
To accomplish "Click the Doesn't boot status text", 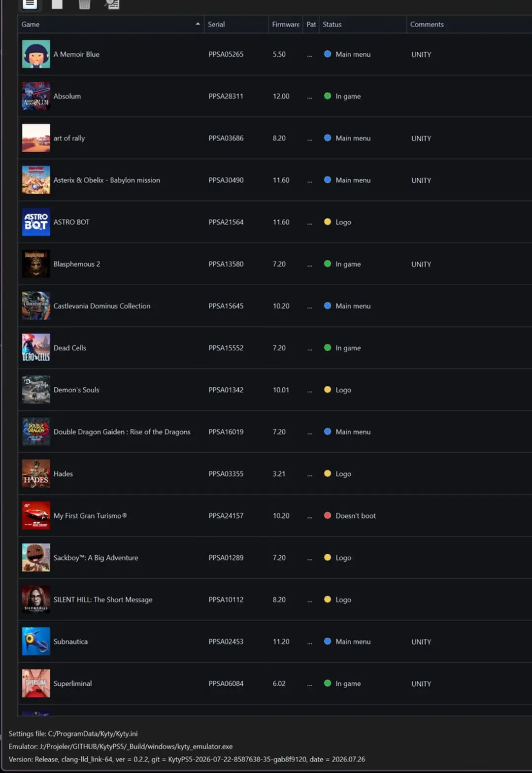I will (x=356, y=515).
